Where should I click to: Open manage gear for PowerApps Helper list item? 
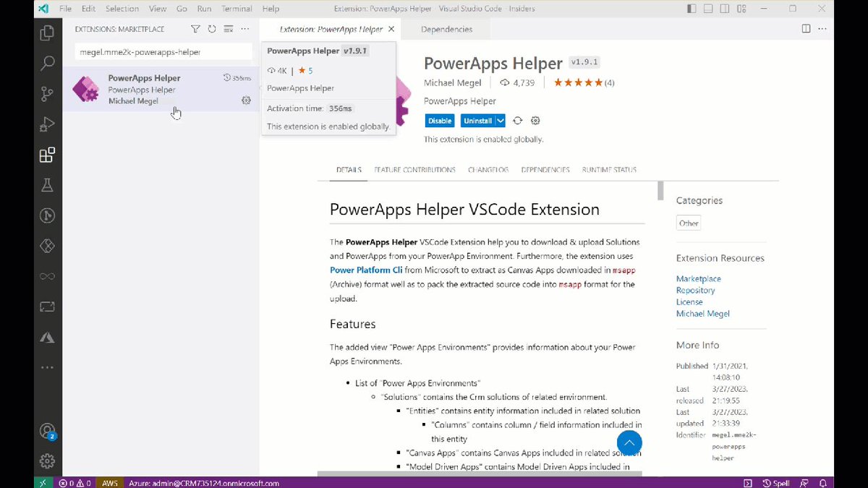point(246,100)
